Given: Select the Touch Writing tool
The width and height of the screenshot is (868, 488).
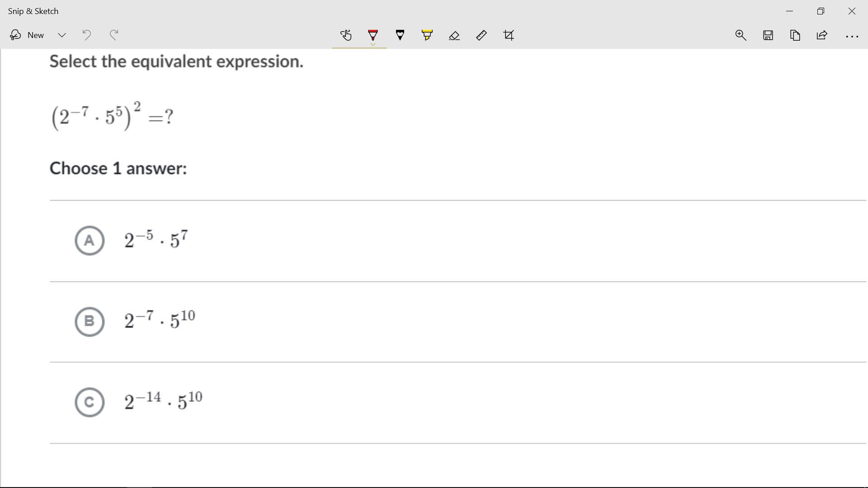Looking at the screenshot, I should [x=346, y=35].
